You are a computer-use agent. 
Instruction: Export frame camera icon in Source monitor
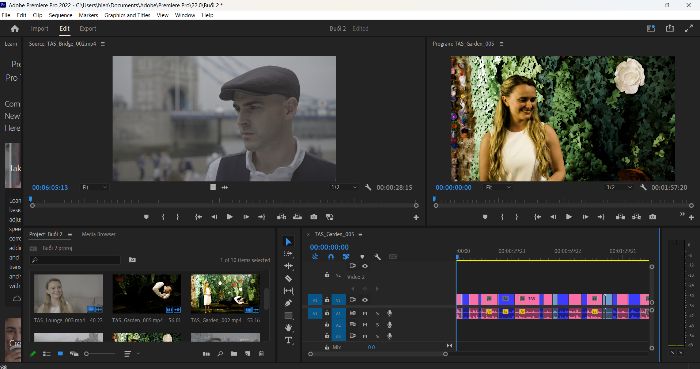click(x=314, y=217)
